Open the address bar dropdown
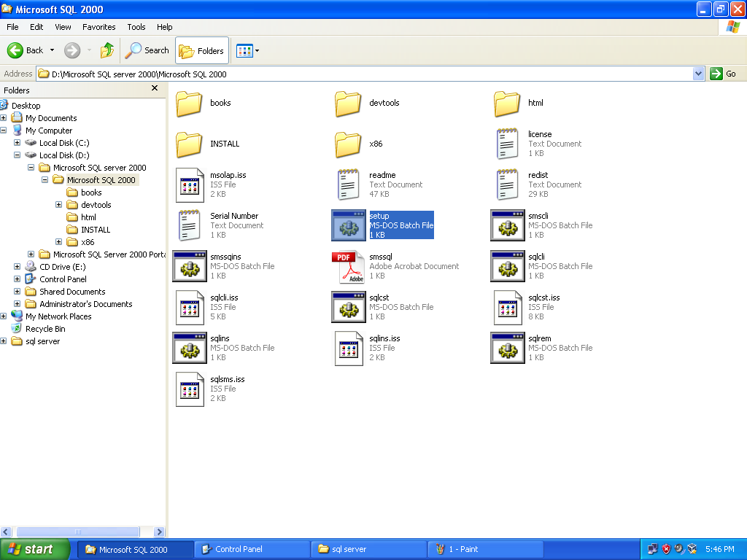The image size is (747, 560). [698, 74]
